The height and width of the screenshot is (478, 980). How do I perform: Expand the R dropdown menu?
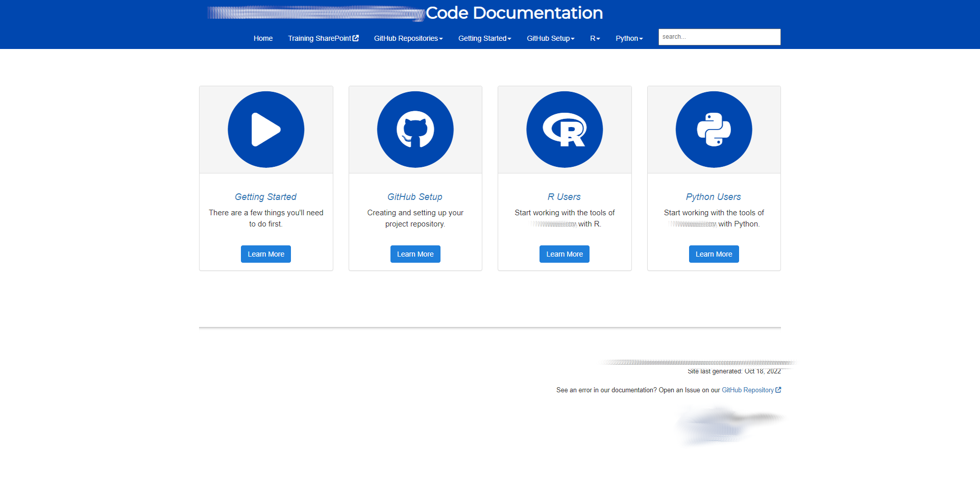tap(595, 38)
